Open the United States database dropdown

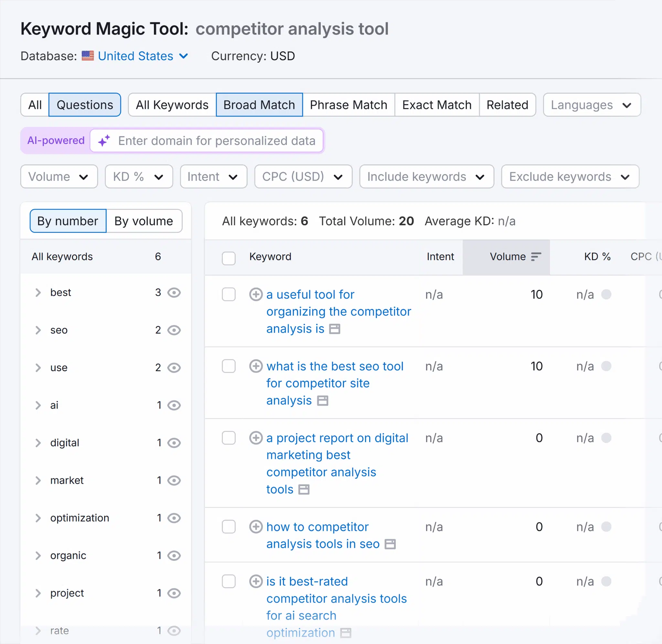(x=143, y=56)
